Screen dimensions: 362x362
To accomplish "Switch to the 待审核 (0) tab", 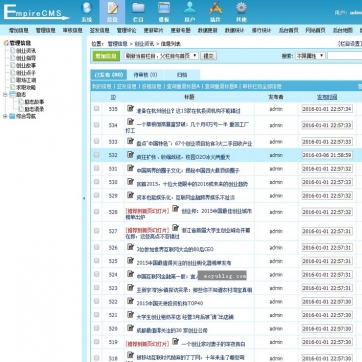I will [145, 75].
